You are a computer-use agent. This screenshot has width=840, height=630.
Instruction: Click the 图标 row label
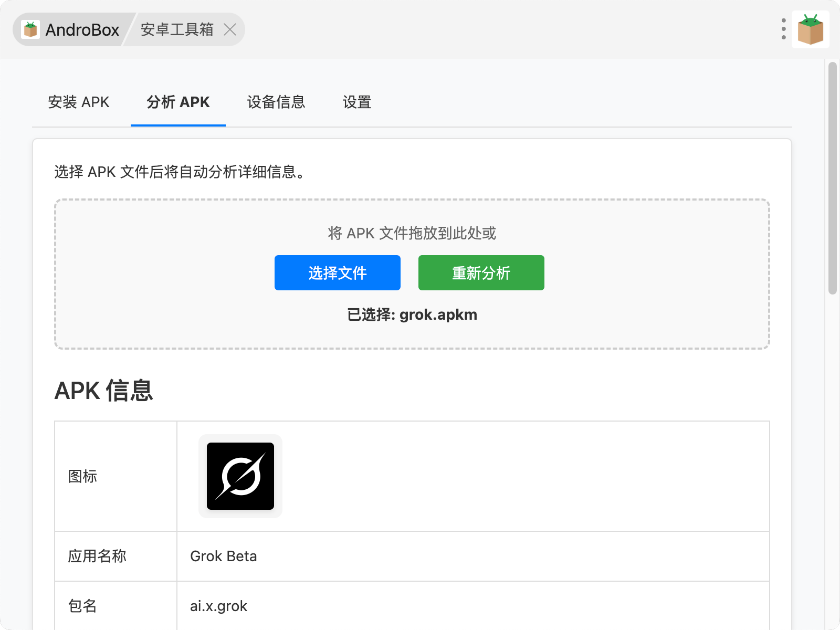[82, 476]
